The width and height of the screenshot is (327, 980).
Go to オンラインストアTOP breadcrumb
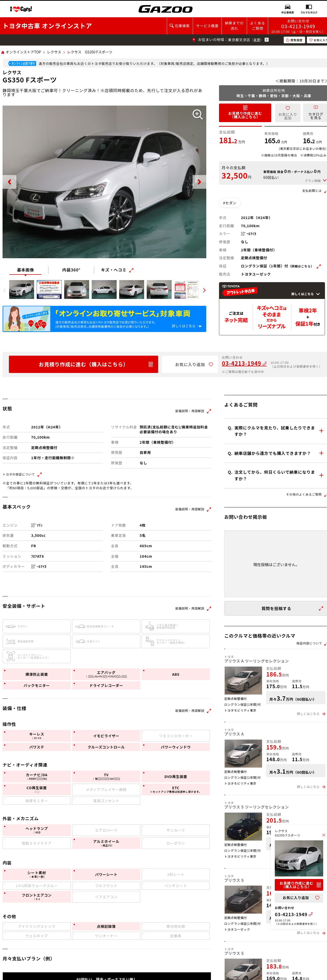pos(23,52)
